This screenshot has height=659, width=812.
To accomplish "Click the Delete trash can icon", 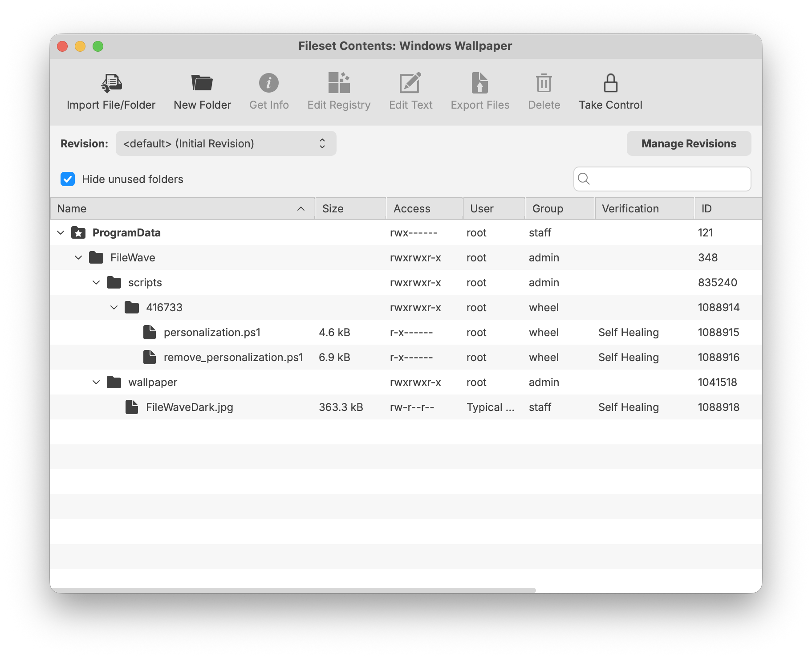I will pos(544,83).
